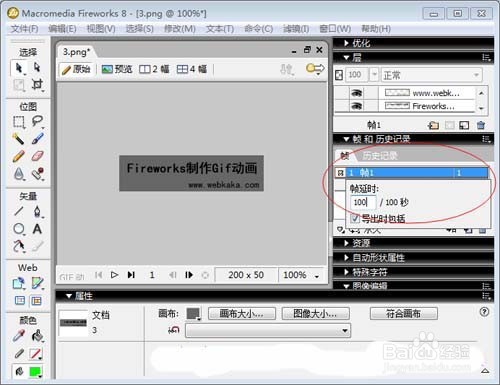
Task: Collapse the Layers panel
Action: coord(346,58)
